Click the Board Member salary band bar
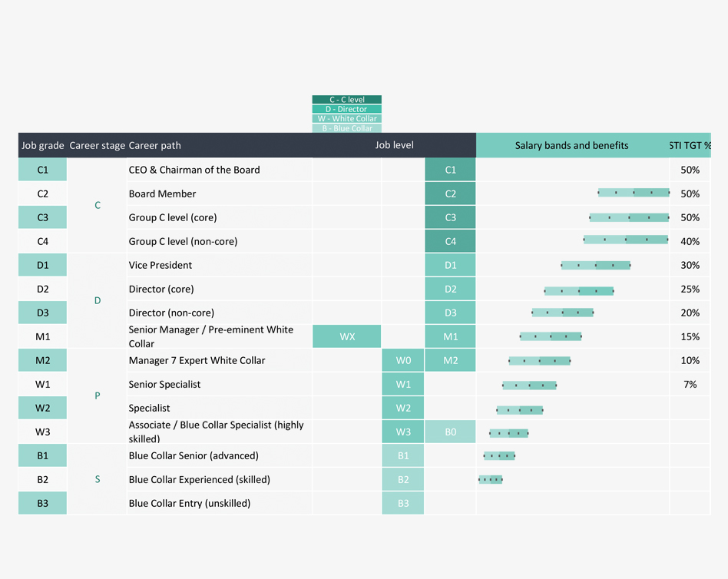 tap(634, 194)
